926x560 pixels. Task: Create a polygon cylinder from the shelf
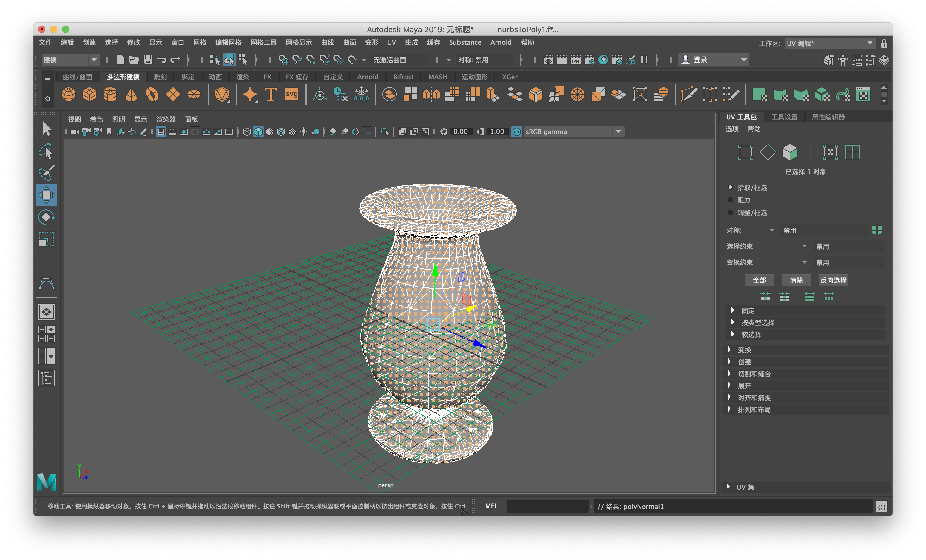[x=110, y=94]
